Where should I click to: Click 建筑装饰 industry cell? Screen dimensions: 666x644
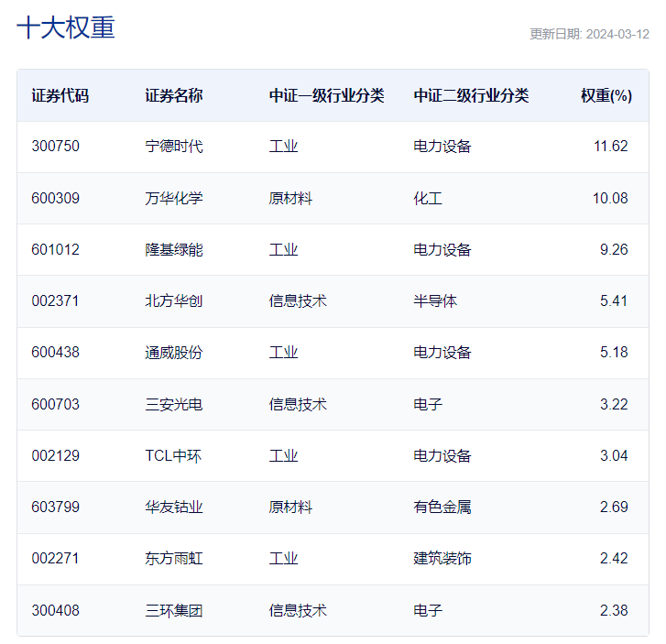point(442,558)
